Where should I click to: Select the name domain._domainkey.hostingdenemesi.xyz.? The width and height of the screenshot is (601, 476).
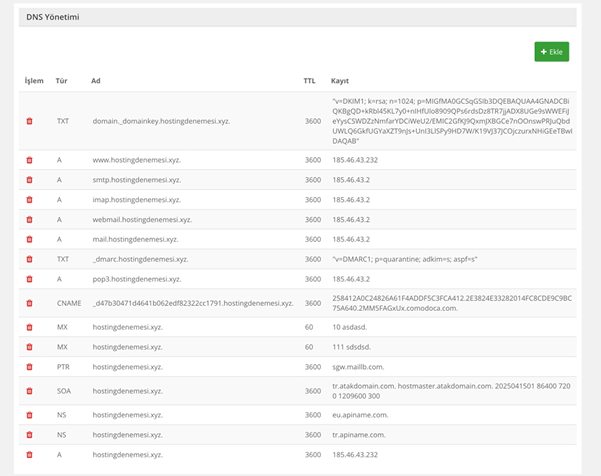[x=161, y=121]
